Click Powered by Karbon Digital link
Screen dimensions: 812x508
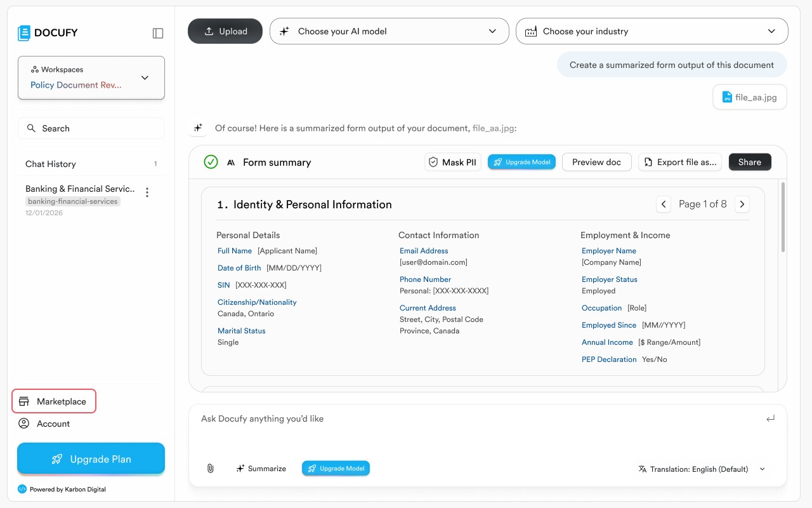62,489
